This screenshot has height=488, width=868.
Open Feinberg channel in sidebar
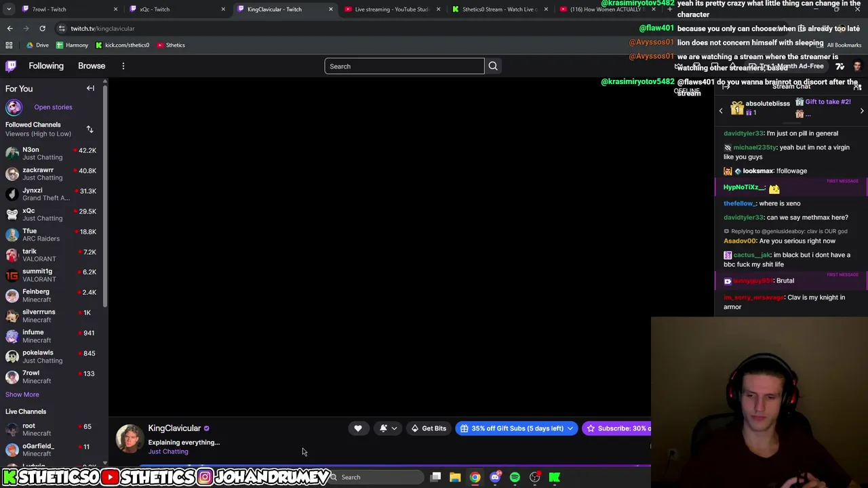(52, 296)
